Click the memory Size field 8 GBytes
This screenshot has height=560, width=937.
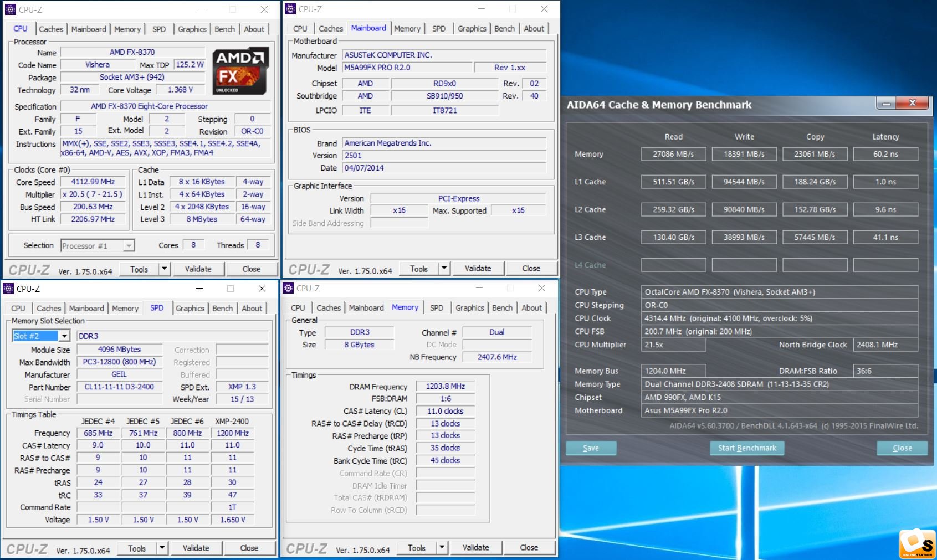(359, 345)
